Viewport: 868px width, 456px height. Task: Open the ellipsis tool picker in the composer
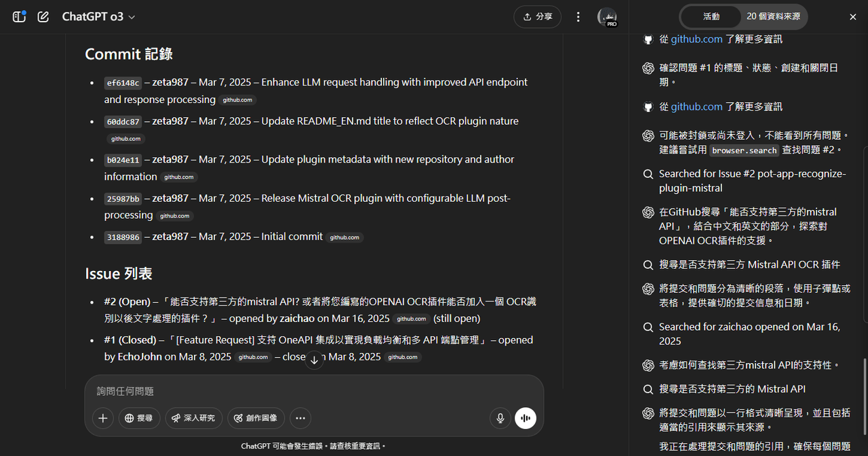300,418
